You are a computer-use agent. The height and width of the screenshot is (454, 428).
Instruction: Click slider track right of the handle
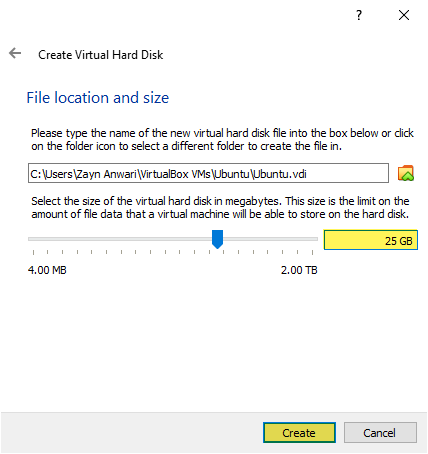(x=270, y=239)
